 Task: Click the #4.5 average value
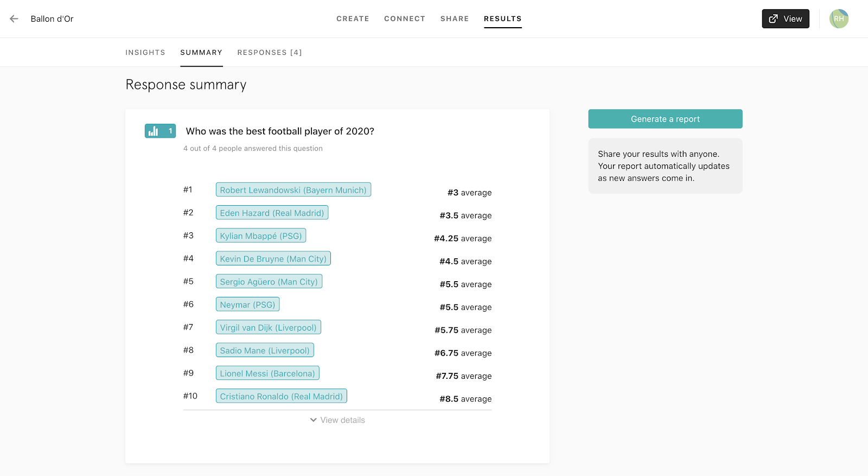465,261
